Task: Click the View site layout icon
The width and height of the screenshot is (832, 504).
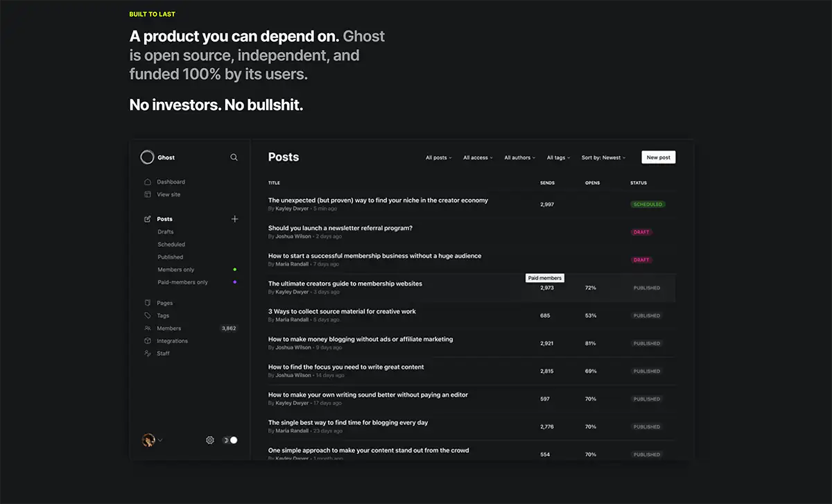Action: [x=147, y=194]
